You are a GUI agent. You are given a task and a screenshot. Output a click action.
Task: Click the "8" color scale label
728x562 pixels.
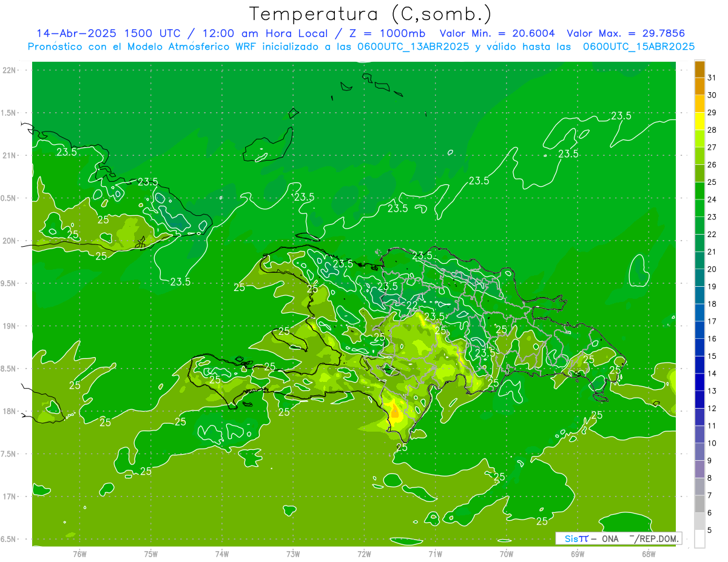tap(709, 478)
